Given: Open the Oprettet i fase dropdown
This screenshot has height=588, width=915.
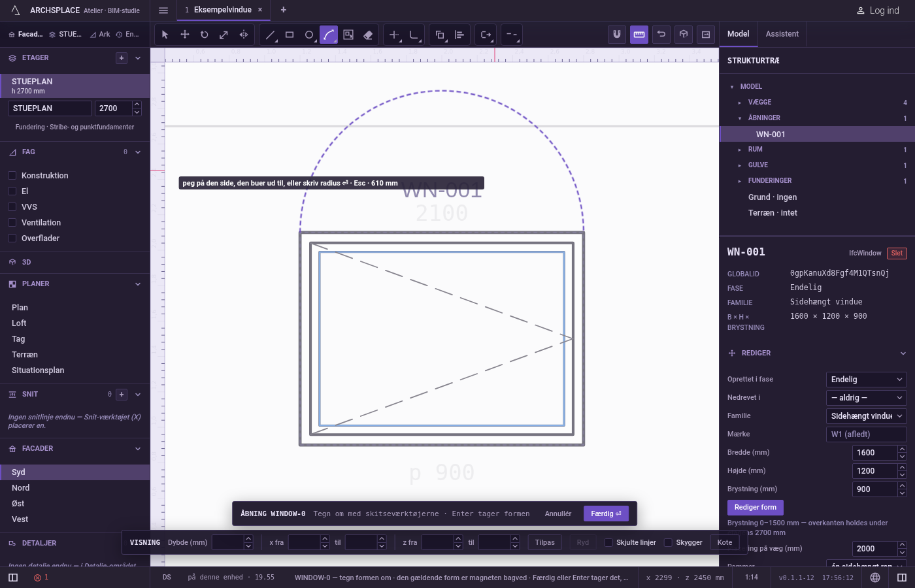Looking at the screenshot, I should [x=867, y=380].
